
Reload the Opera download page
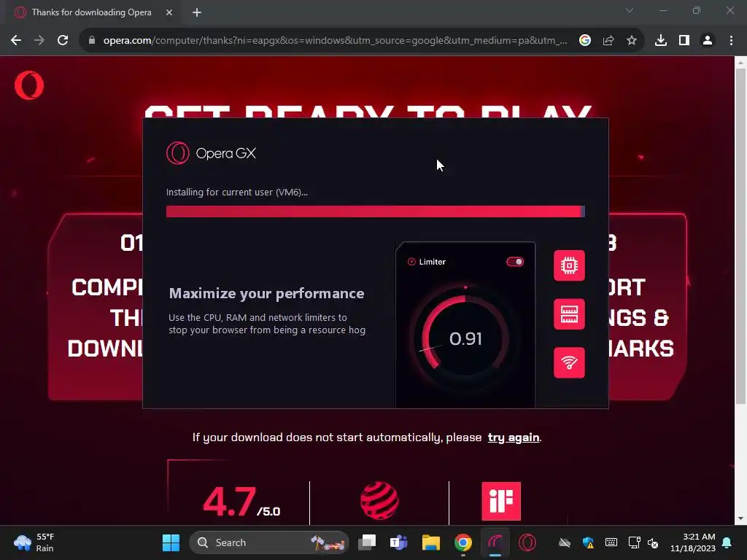click(63, 41)
